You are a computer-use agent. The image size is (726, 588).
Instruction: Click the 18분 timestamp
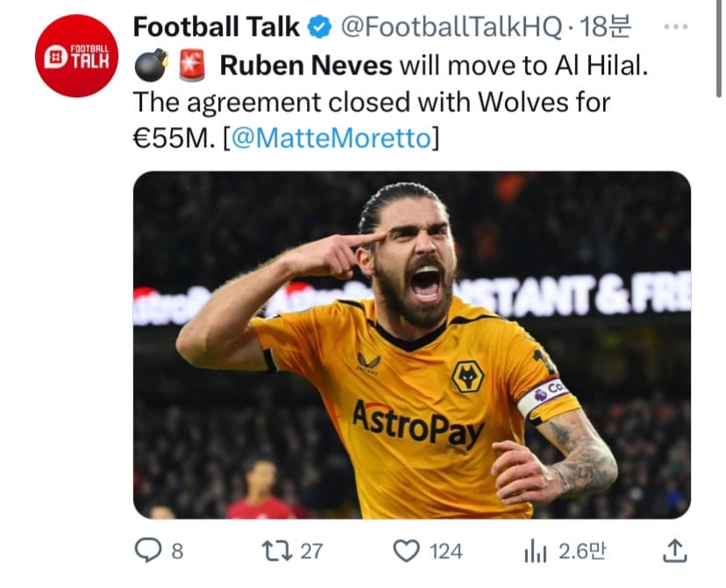[x=606, y=28]
